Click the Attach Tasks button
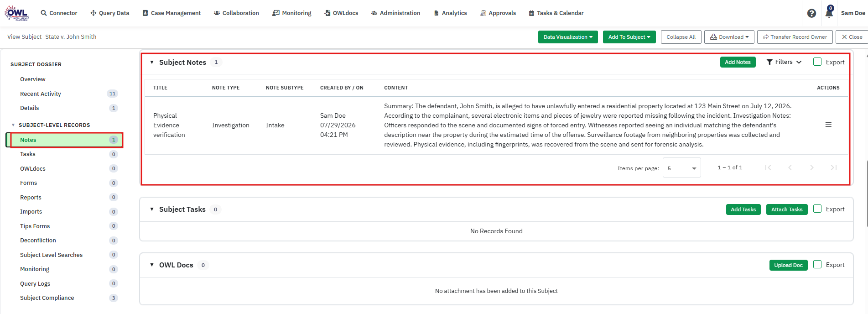Screen dimensions: 868x314 (x=787, y=209)
